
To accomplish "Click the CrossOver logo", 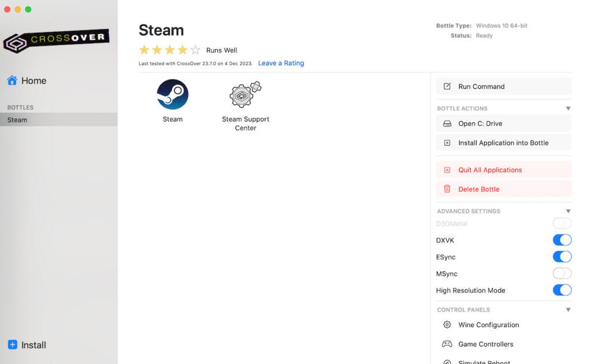I will point(57,41).
